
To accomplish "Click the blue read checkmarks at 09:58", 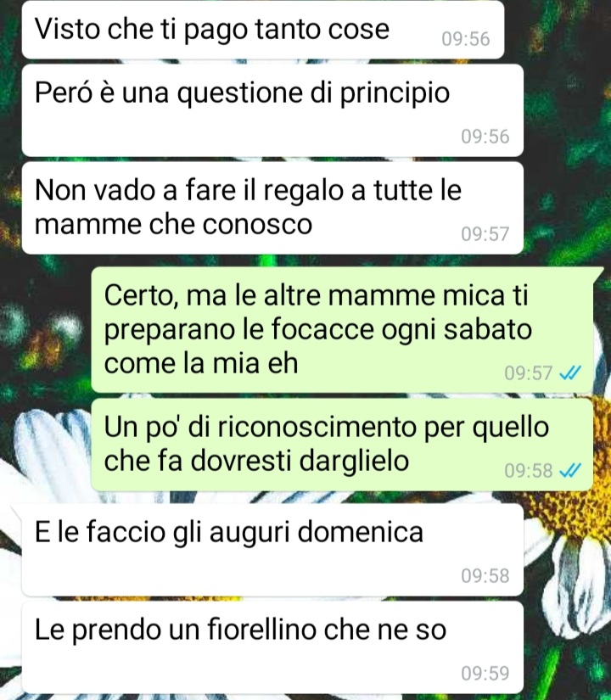I will point(570,470).
